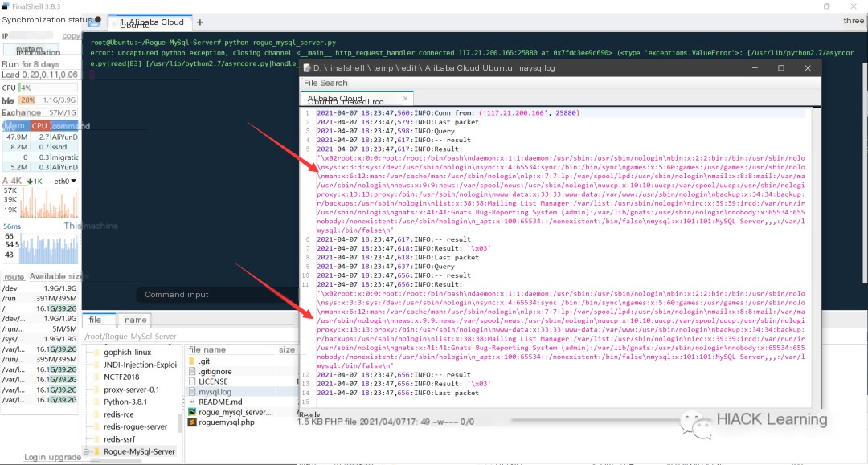The width and height of the screenshot is (868, 465).
Task: Click the Login upgrade link
Action: (x=52, y=457)
